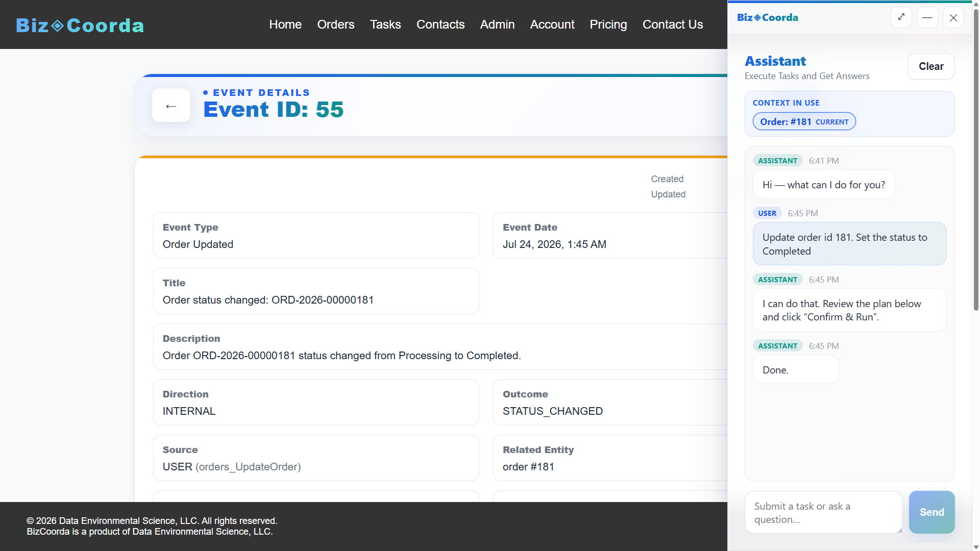This screenshot has width=980, height=551.
Task: Minimize the assistant panel
Action: click(x=927, y=17)
